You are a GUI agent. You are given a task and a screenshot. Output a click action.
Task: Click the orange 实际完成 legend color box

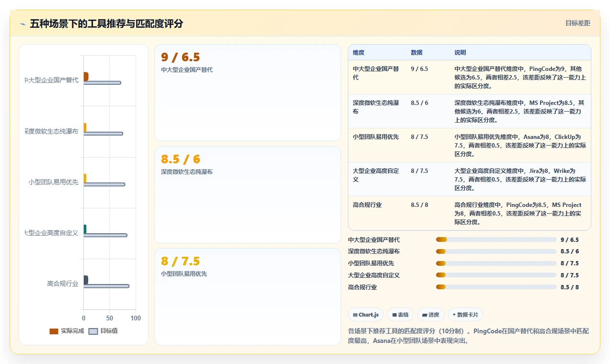pos(54,331)
